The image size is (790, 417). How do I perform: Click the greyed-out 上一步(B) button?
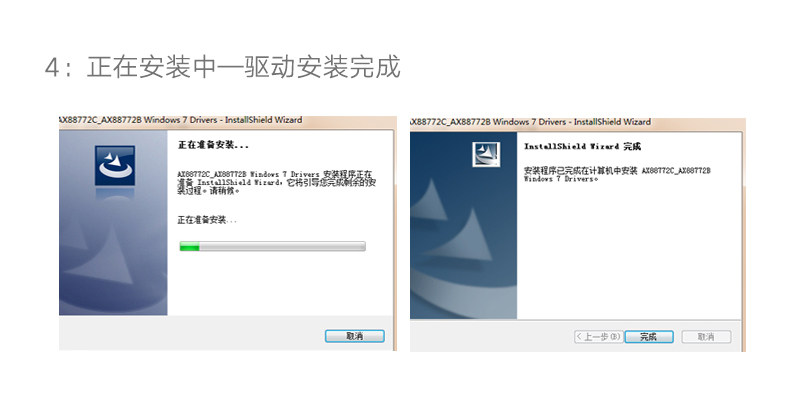coord(599,336)
